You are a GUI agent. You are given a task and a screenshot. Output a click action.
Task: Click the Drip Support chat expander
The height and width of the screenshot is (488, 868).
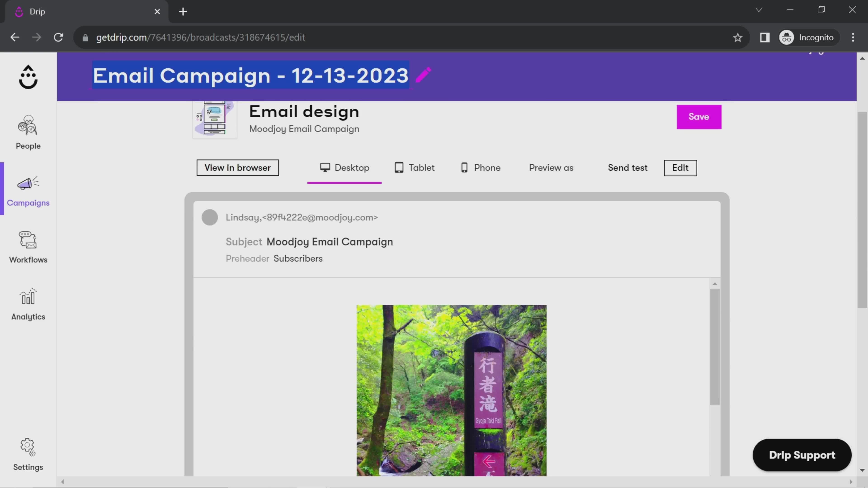802,455
